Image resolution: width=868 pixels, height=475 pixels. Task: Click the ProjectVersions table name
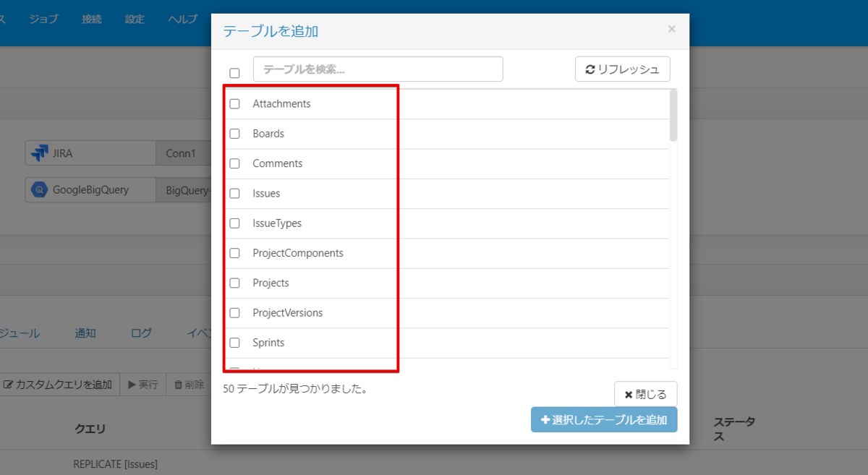tap(288, 313)
